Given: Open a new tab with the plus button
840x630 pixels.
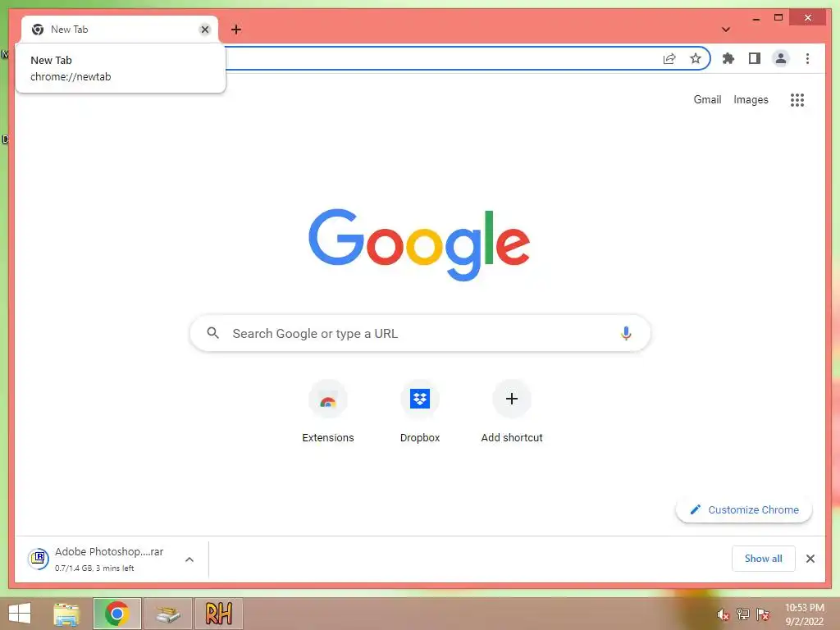Looking at the screenshot, I should point(235,30).
